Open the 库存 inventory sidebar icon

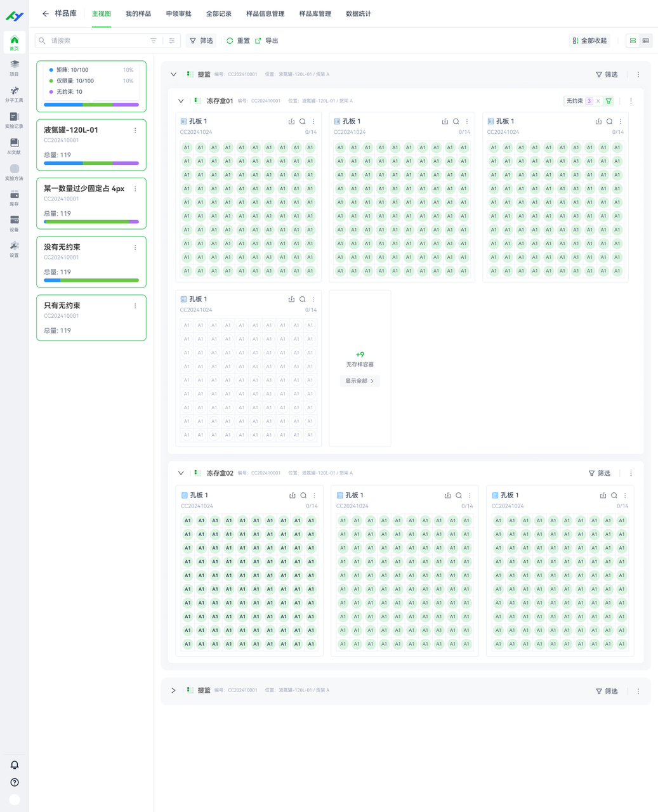click(x=14, y=197)
